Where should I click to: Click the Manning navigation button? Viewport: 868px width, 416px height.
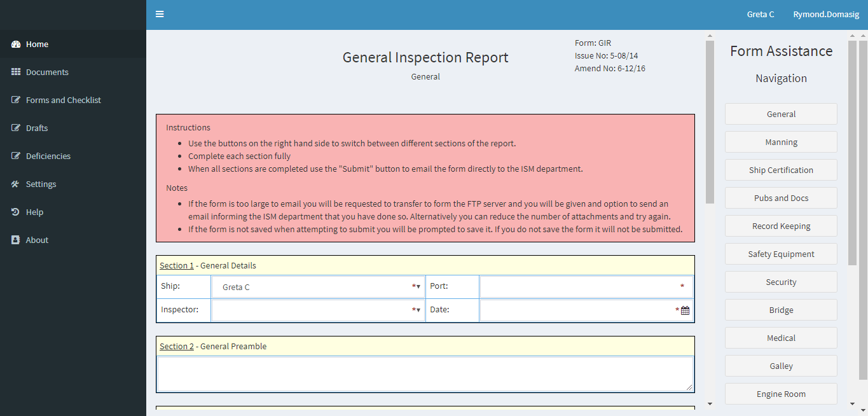click(781, 142)
